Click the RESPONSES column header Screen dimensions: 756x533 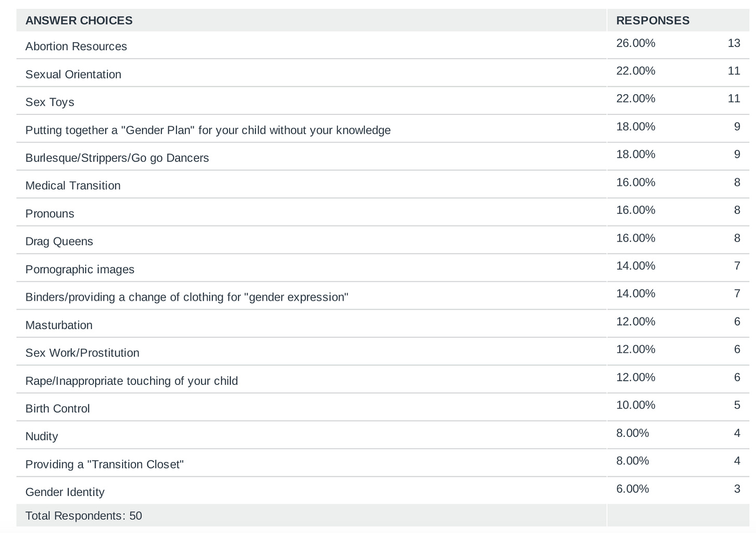click(653, 20)
